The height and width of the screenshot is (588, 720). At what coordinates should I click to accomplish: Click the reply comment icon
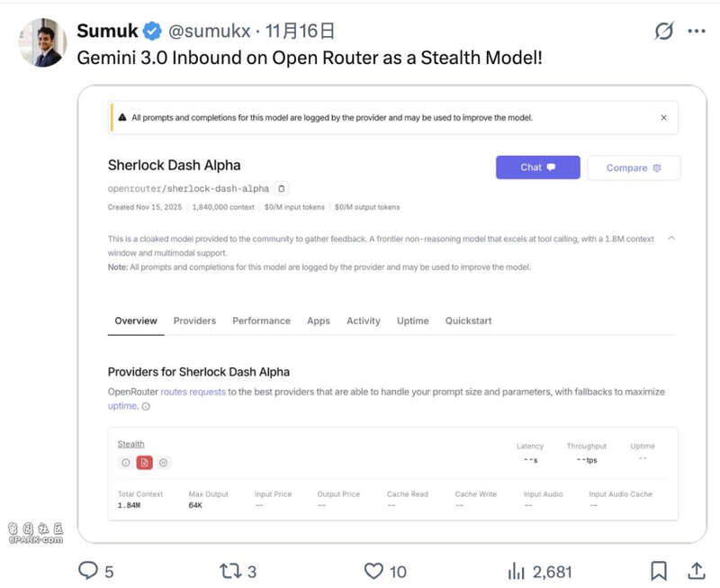88,571
